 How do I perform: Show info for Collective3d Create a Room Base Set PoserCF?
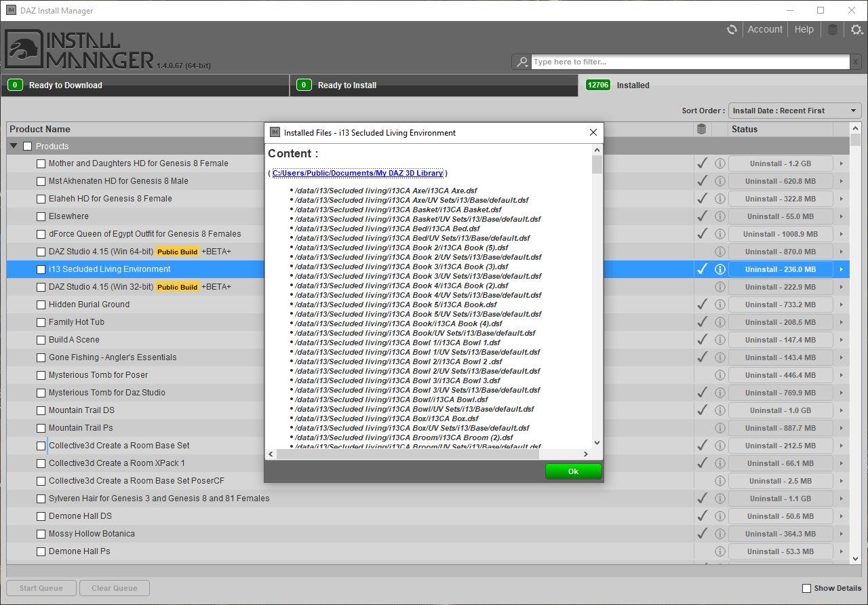(x=720, y=481)
